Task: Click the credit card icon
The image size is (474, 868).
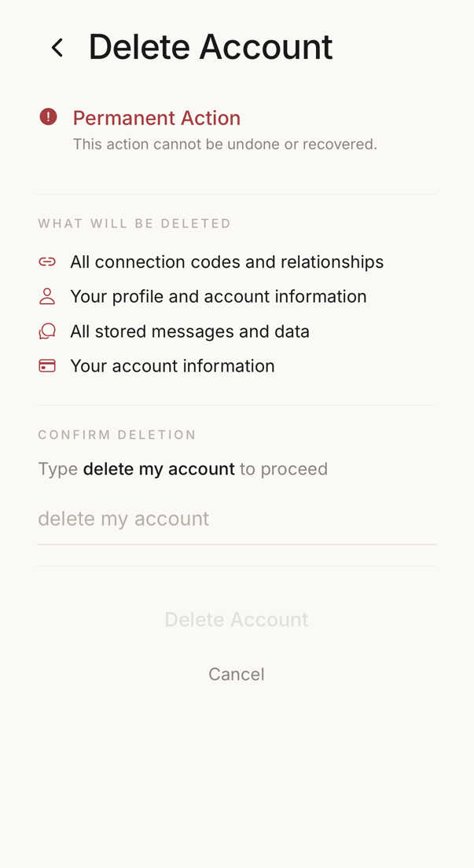Action: [47, 366]
